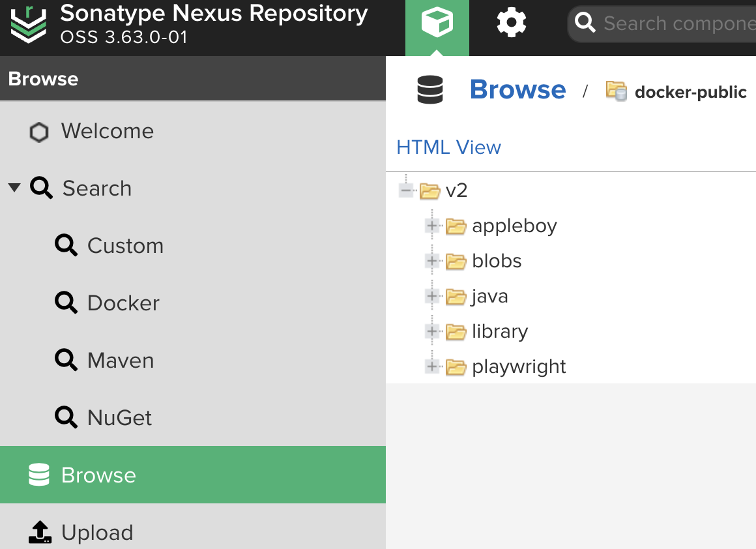Click the Welcome hexagon icon
This screenshot has height=549, width=756.
tap(39, 132)
